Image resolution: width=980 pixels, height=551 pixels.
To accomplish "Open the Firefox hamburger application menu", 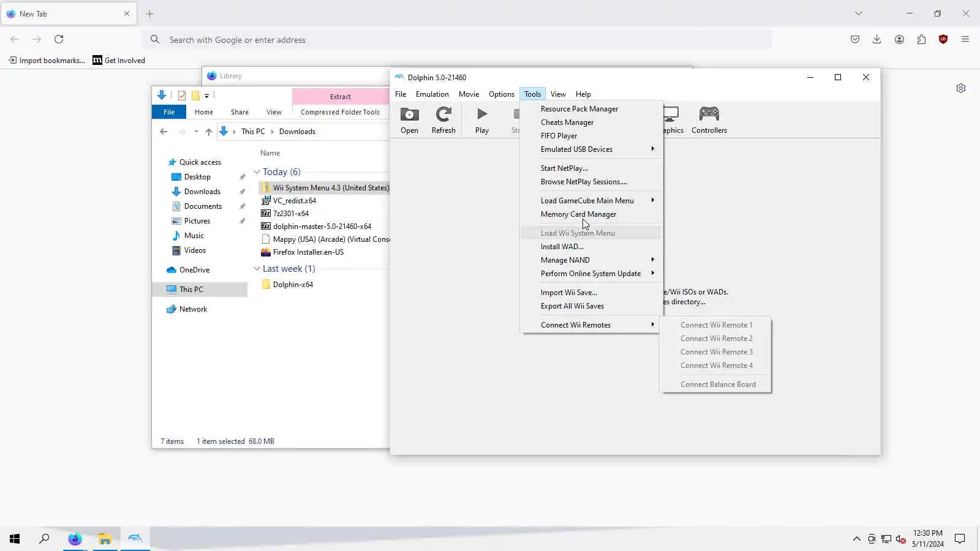I will (965, 39).
